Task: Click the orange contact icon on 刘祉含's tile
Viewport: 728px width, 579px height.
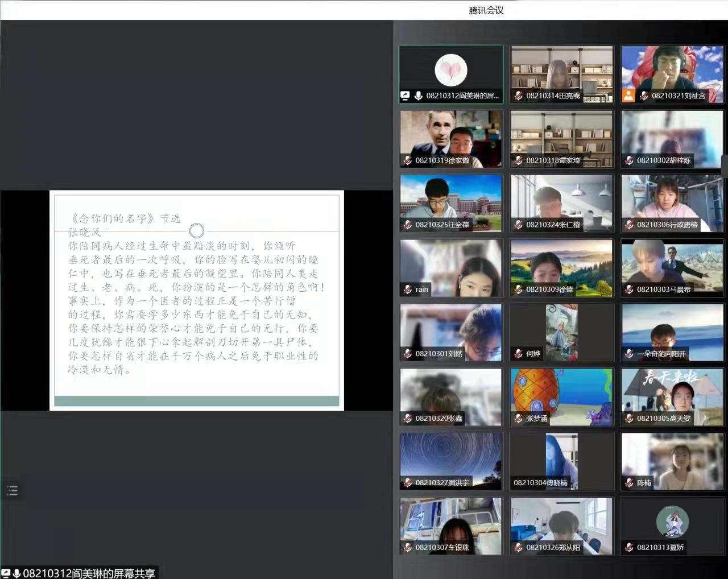Action: tap(628, 96)
